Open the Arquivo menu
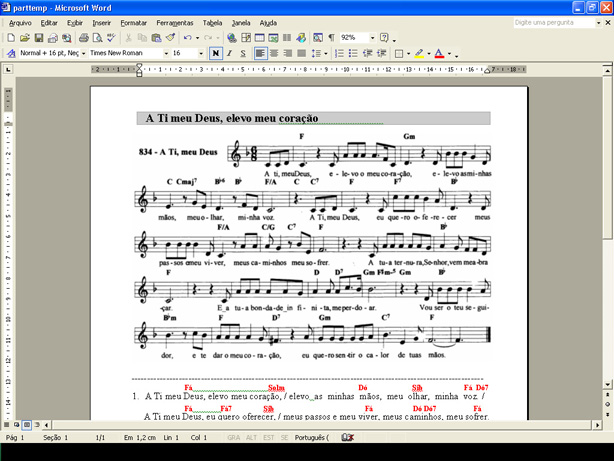Image resolution: width=614 pixels, height=461 pixels. point(20,23)
